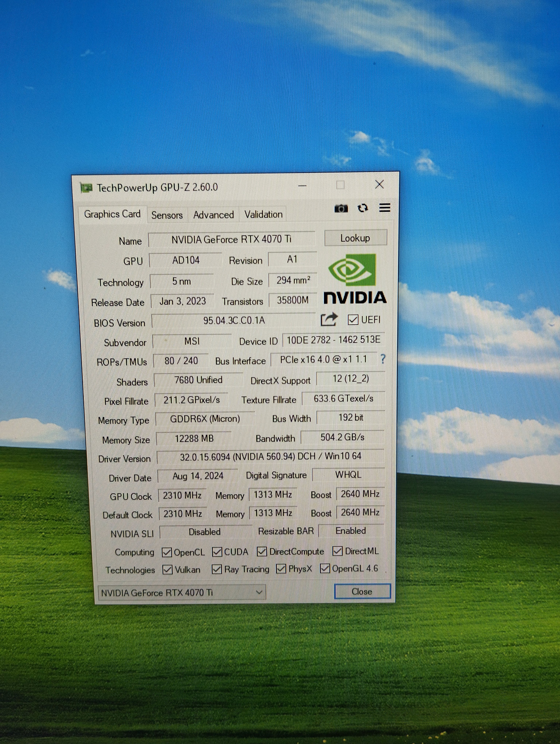The height and width of the screenshot is (744, 560).
Task: Open the Advanced tab
Action: [213, 215]
